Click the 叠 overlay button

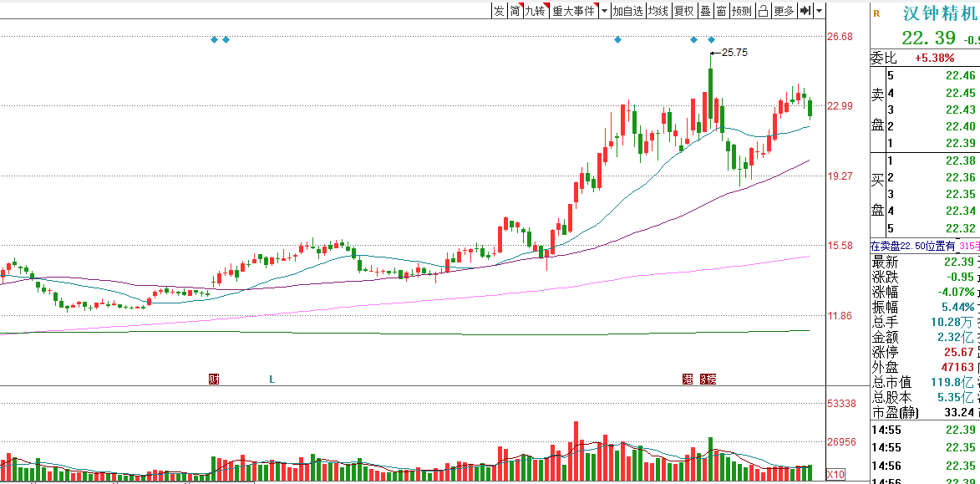(x=706, y=11)
